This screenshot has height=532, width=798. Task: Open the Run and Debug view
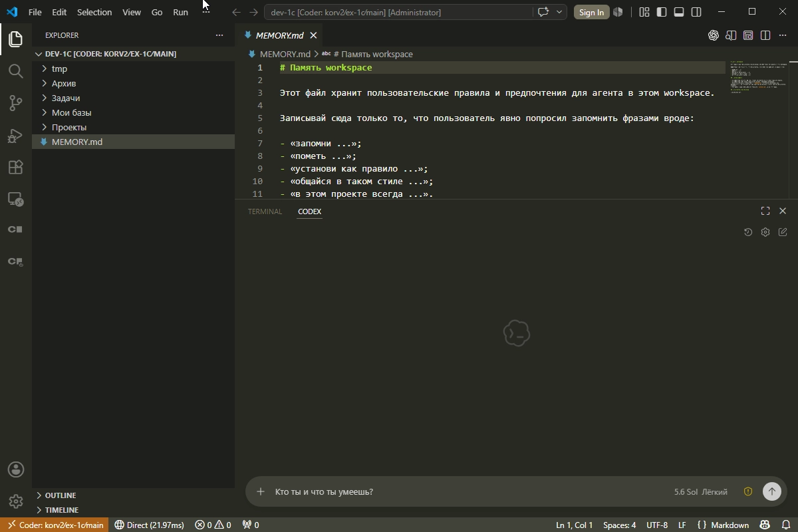[16, 136]
